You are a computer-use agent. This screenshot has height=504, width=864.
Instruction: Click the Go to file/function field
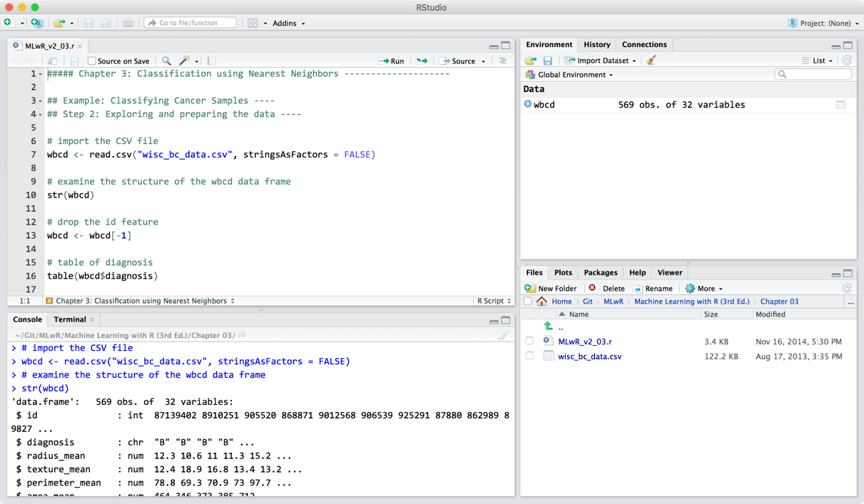click(190, 23)
